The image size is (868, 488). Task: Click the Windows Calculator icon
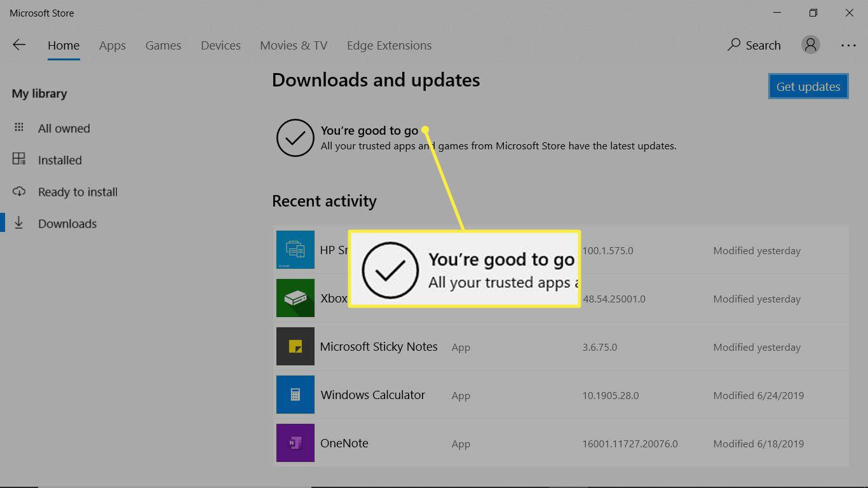coord(295,395)
